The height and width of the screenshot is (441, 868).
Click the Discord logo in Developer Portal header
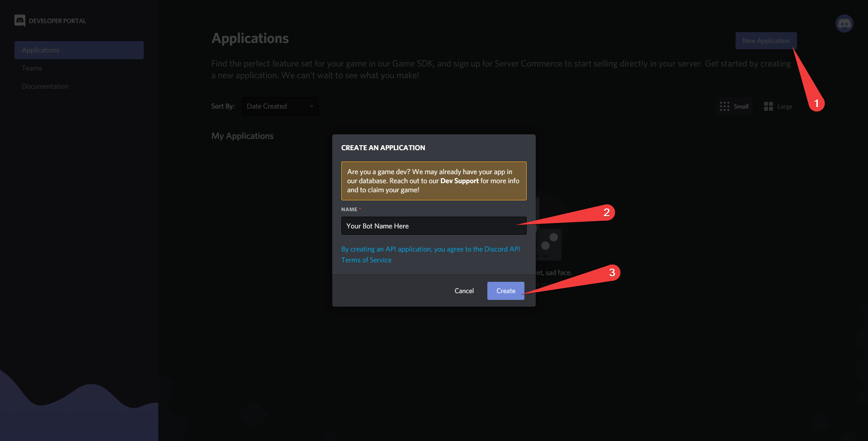coord(20,21)
